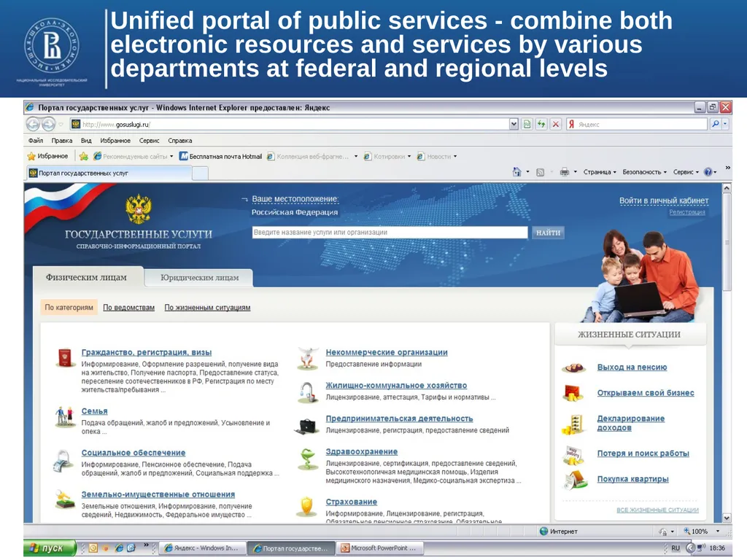Click the compatibility view icon beside address bar

(x=527, y=124)
